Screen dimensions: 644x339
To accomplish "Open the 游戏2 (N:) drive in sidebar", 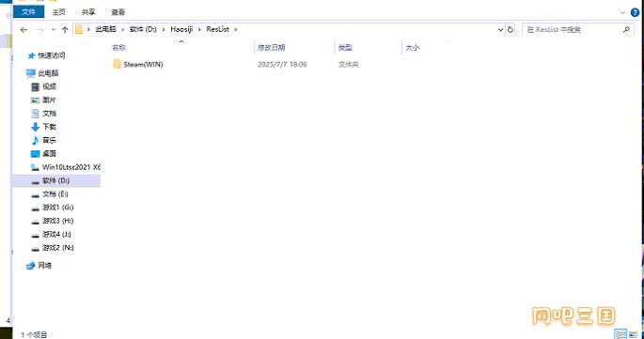I will click(58, 248).
